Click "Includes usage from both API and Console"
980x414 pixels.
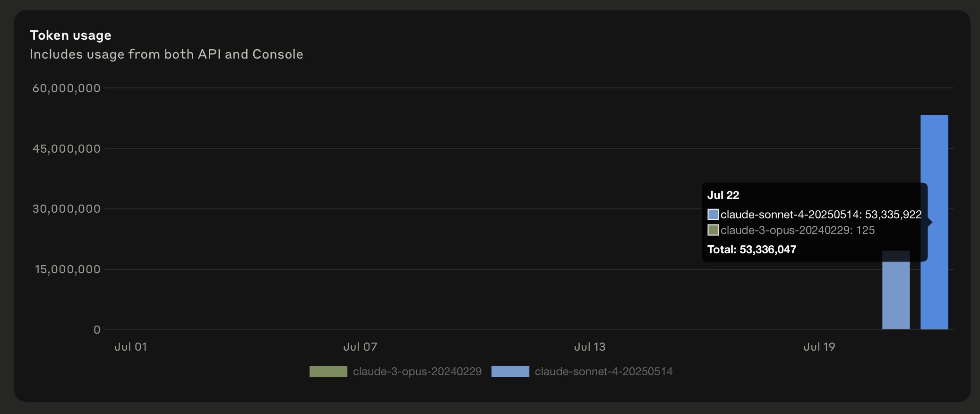(x=166, y=54)
